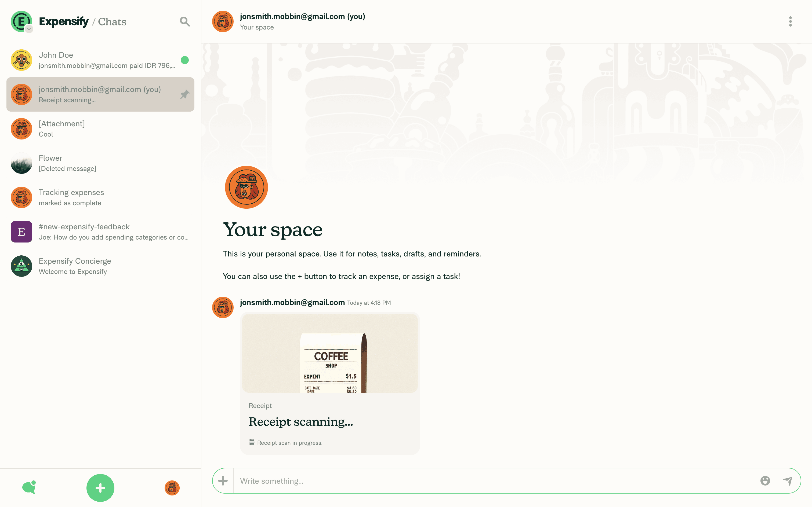The height and width of the screenshot is (507, 812).
Task: Open Chats tab in bottom bar
Action: click(x=29, y=487)
